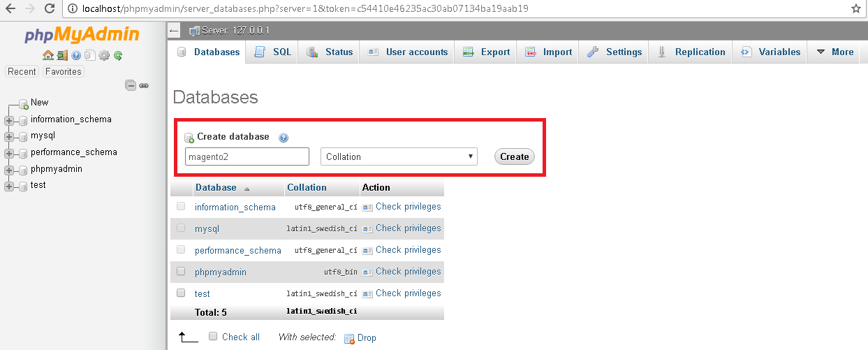This screenshot has width=868, height=350.
Task: Click the mysql database cylinder icon in tree
Action: click(23, 136)
